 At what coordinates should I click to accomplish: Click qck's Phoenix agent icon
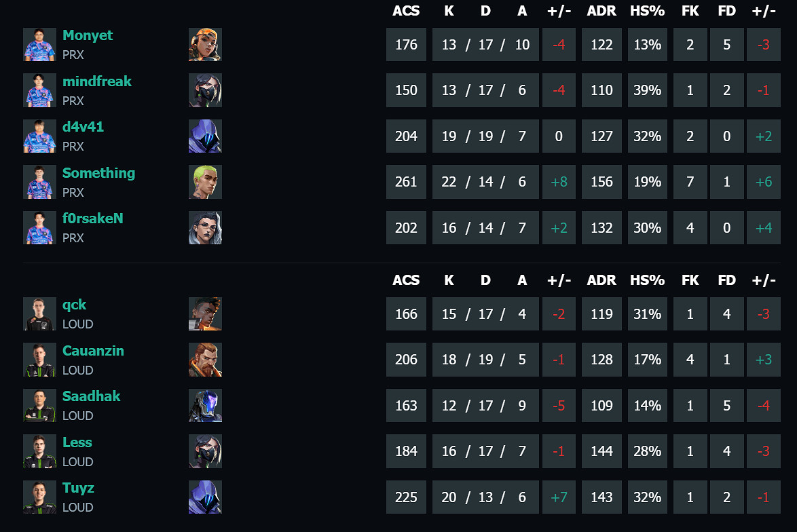[205, 314]
